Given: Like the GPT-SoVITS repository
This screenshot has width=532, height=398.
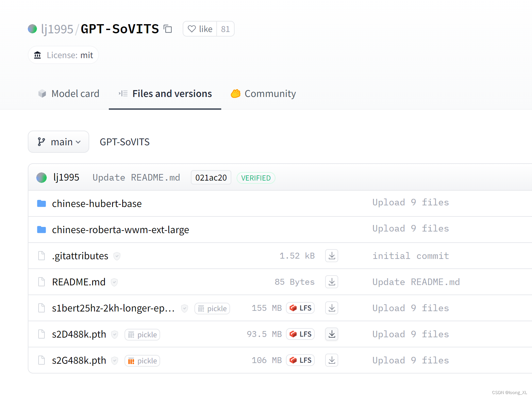Looking at the screenshot, I should pos(200,29).
